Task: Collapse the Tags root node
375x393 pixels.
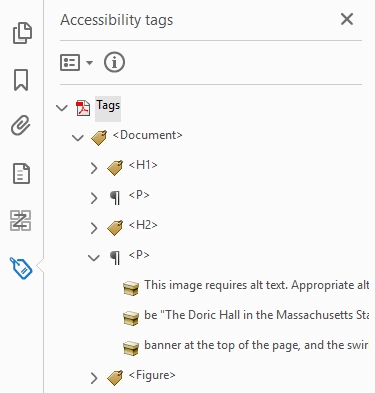Action: click(x=62, y=108)
